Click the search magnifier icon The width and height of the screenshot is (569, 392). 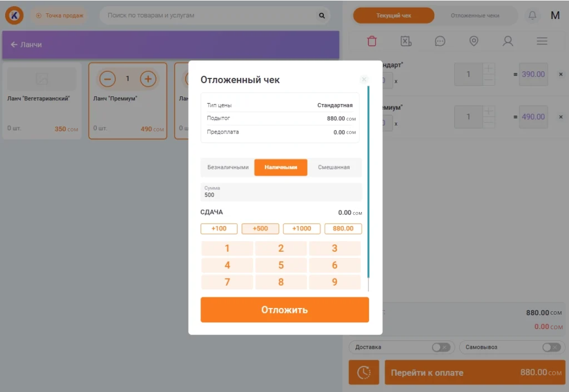pyautogui.click(x=322, y=16)
